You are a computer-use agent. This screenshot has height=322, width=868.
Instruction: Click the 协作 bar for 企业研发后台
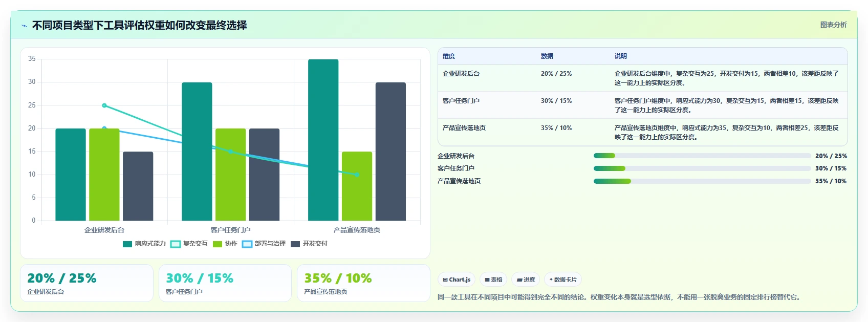[104, 175]
